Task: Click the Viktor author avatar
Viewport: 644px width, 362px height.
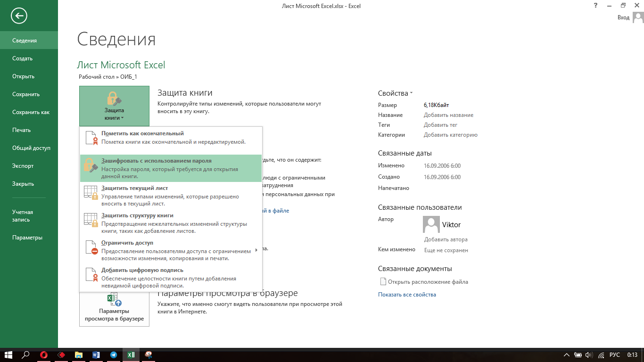Action: click(431, 224)
